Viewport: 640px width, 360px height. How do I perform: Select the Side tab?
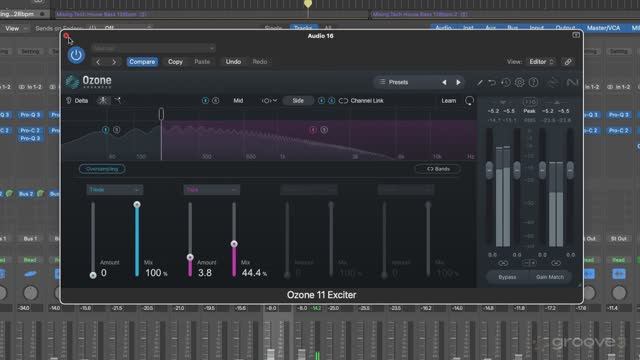coord(298,100)
